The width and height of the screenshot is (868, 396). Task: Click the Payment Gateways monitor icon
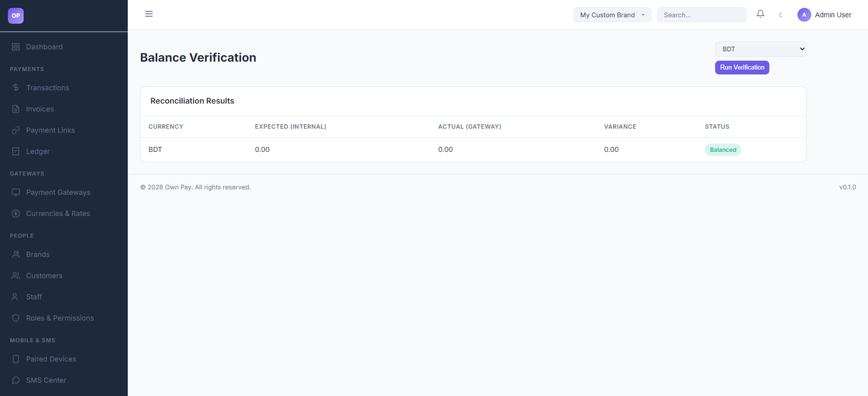click(x=16, y=192)
